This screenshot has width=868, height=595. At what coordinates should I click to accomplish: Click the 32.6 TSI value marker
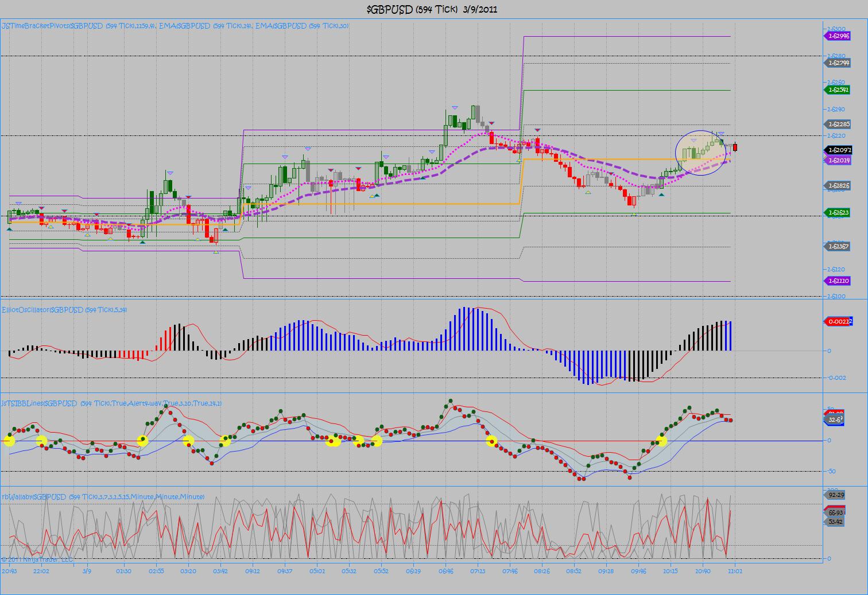[834, 419]
